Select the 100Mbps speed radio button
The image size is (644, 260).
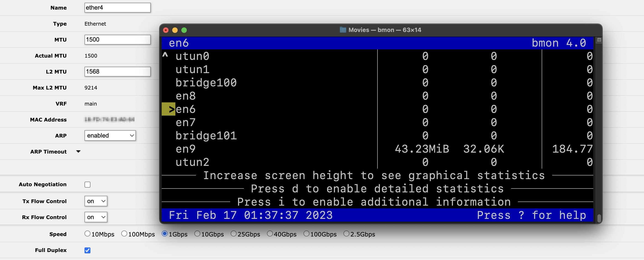pos(124,233)
